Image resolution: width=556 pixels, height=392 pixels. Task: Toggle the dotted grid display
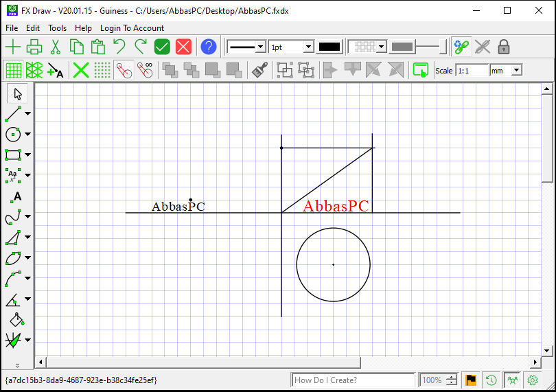click(x=102, y=70)
